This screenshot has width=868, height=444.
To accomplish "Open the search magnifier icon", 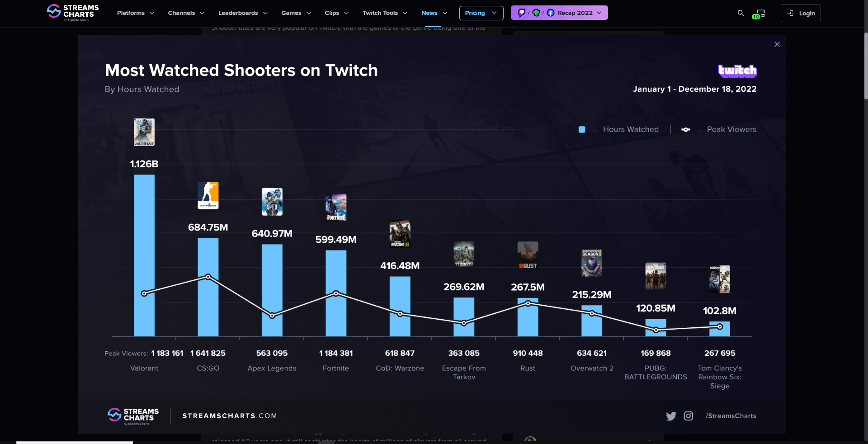I will point(741,13).
